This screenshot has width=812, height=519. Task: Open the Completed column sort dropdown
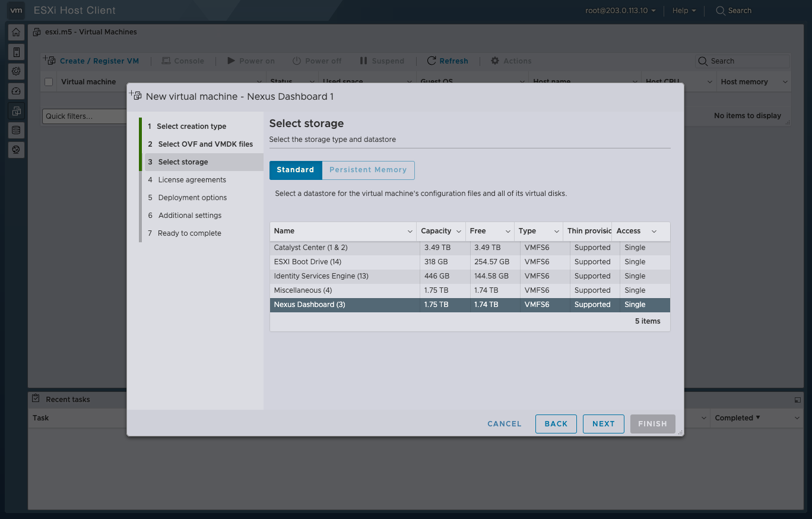pyautogui.click(x=797, y=418)
